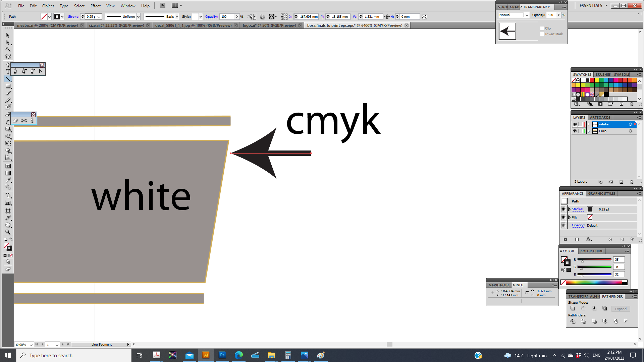Select the Artboard tool

(x=8, y=211)
